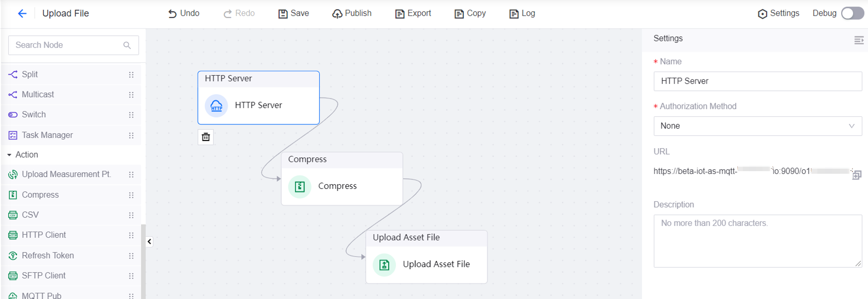The width and height of the screenshot is (868, 299).
Task: Copy the URL using the copy icon
Action: [857, 175]
